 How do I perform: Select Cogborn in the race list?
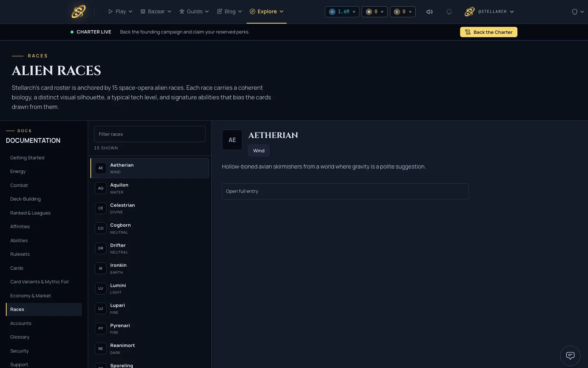pos(150,229)
